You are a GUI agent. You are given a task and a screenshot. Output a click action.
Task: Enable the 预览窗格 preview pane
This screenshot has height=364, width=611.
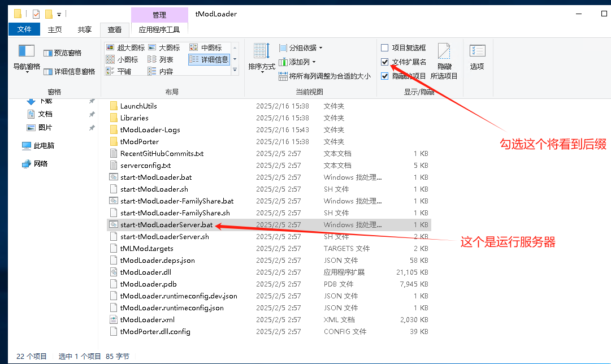pos(62,53)
